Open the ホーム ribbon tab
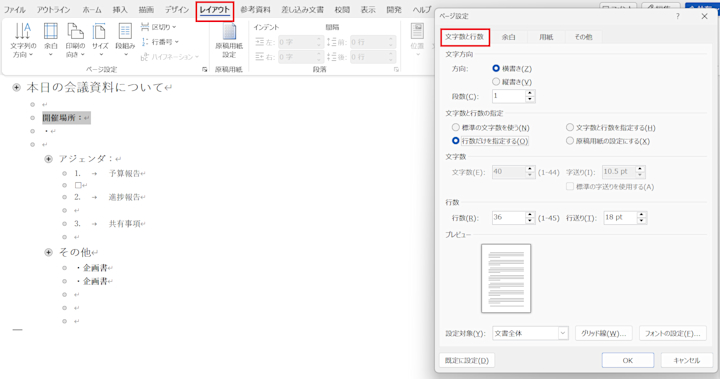 pyautogui.click(x=92, y=10)
